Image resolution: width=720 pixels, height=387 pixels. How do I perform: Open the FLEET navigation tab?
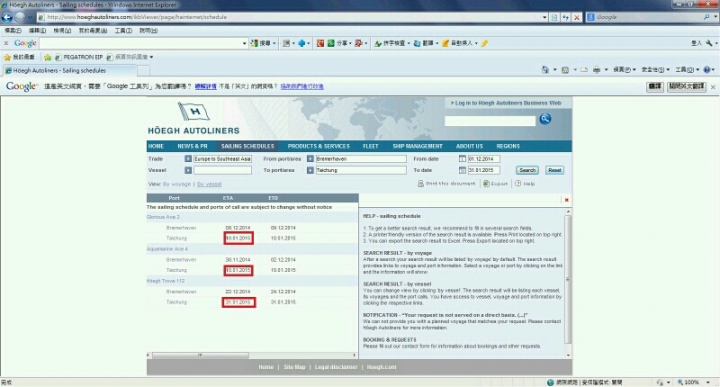[371, 146]
